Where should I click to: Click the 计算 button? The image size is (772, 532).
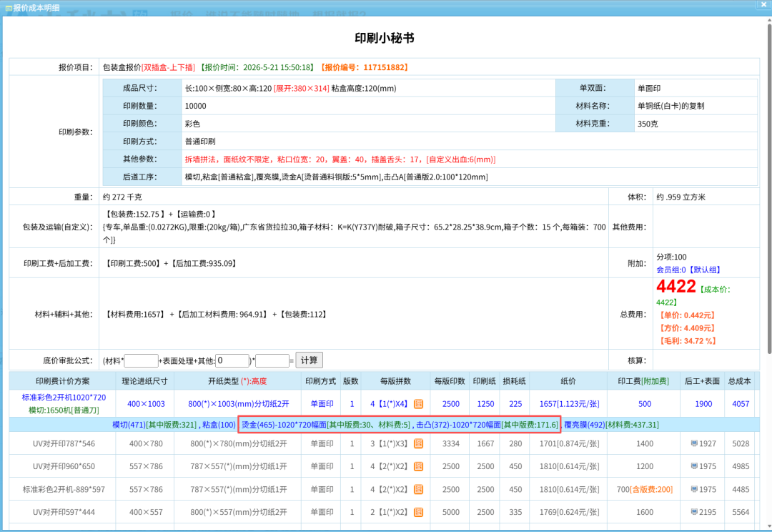coord(310,360)
